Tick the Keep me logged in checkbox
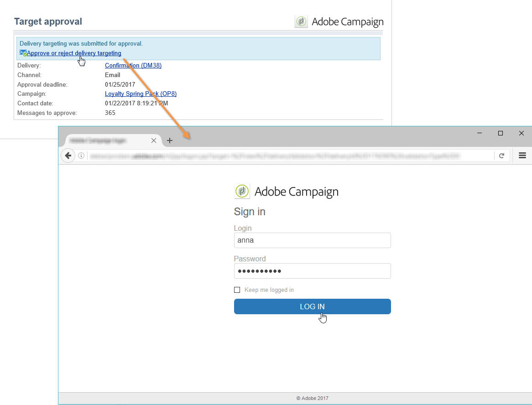 pos(237,290)
